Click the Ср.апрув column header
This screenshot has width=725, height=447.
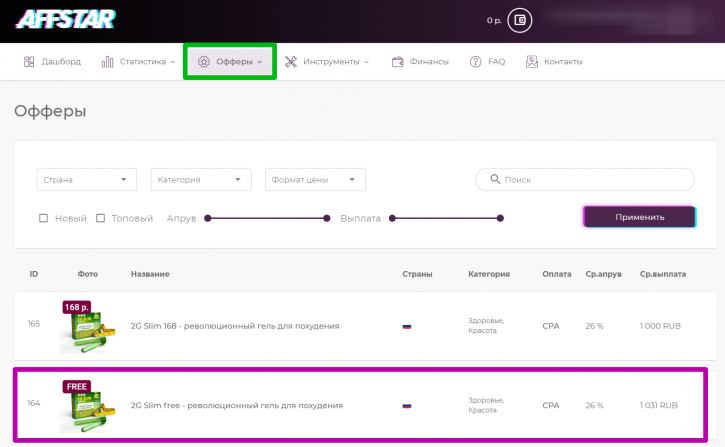(603, 274)
